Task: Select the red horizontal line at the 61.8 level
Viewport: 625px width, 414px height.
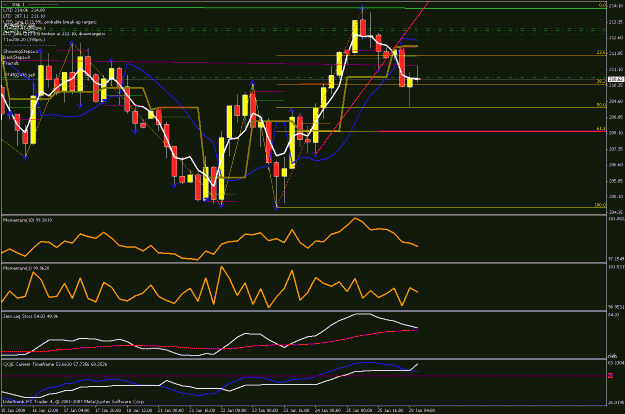Action: [x=492, y=131]
